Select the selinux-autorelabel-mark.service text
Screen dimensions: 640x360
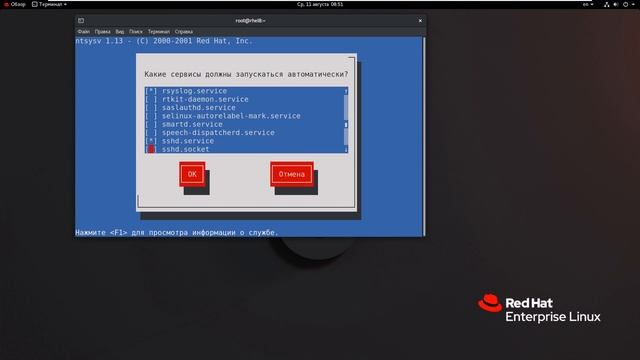[x=231, y=116]
